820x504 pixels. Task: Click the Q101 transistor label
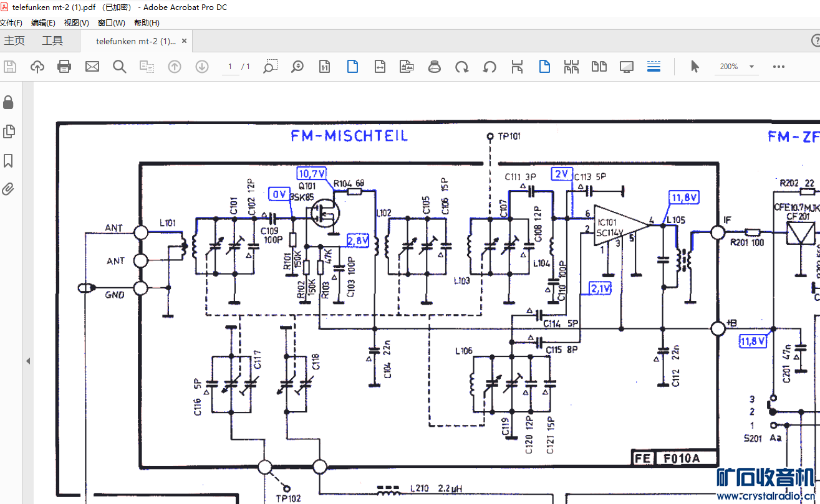point(307,186)
